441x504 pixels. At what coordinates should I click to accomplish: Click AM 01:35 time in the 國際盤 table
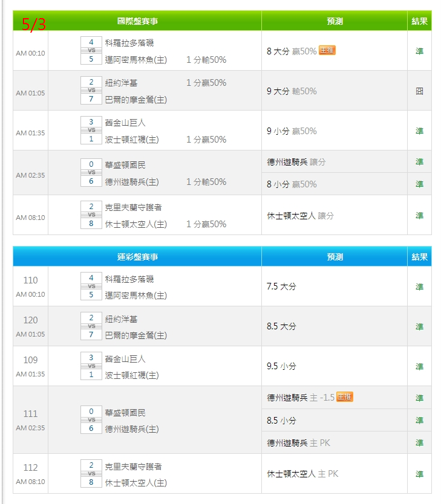pos(31,133)
